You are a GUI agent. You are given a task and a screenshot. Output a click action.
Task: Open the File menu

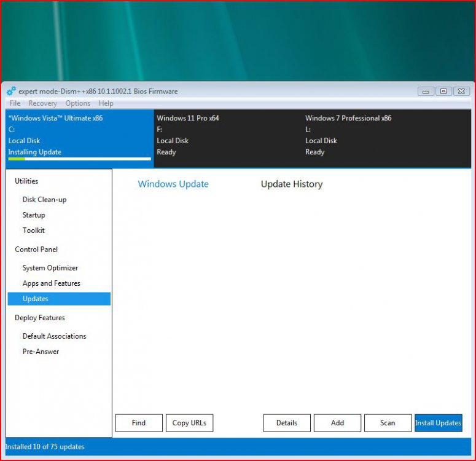point(15,103)
